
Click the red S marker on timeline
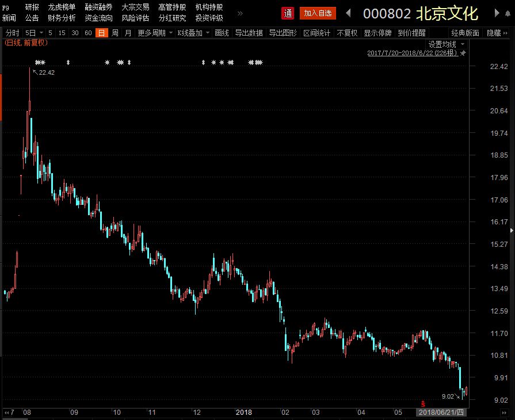click(x=423, y=403)
